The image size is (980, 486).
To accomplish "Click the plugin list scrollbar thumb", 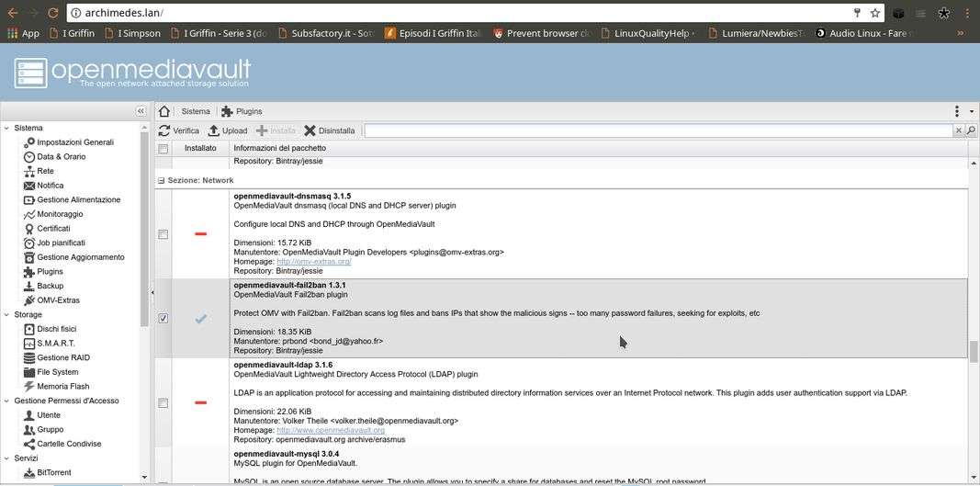I will pos(974,352).
